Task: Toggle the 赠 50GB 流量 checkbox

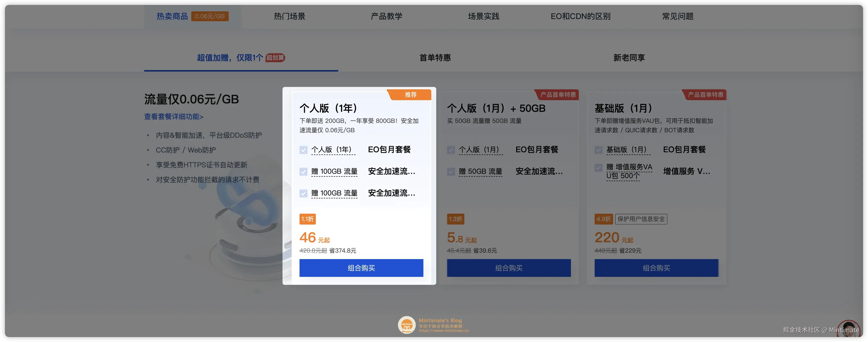Action: click(451, 172)
